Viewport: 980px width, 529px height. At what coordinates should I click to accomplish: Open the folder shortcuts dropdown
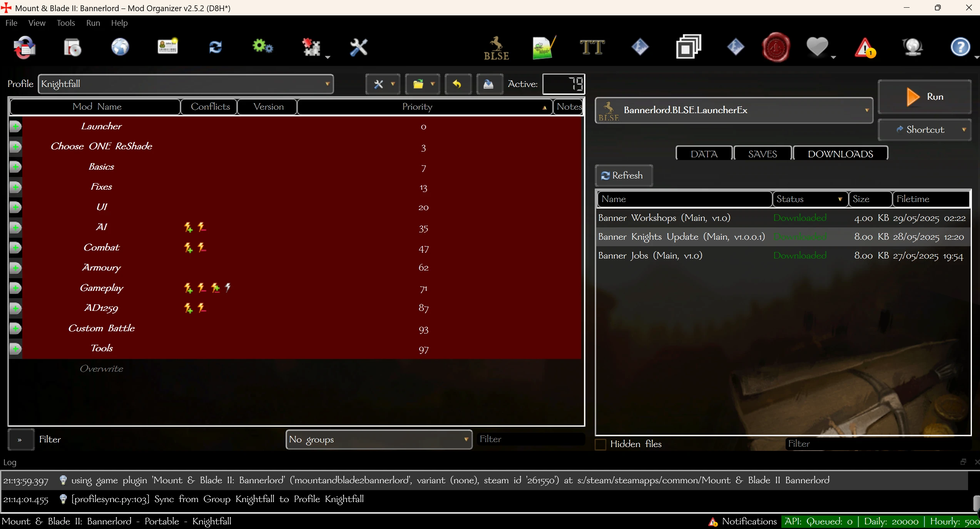click(x=423, y=84)
